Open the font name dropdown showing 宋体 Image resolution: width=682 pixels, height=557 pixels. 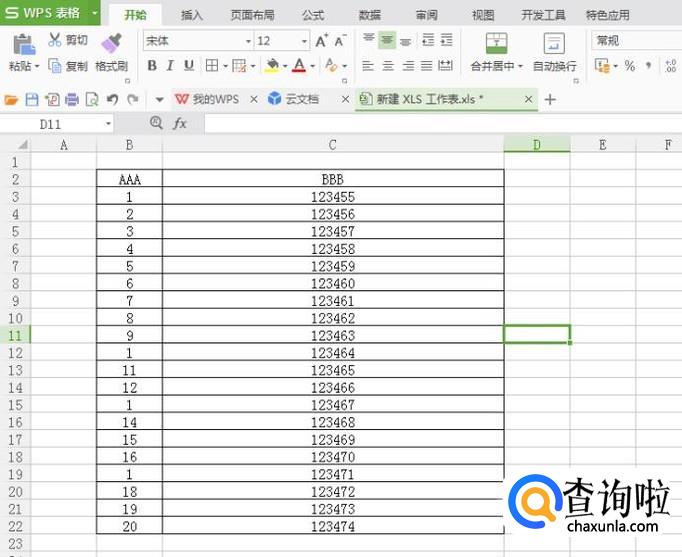tap(248, 41)
